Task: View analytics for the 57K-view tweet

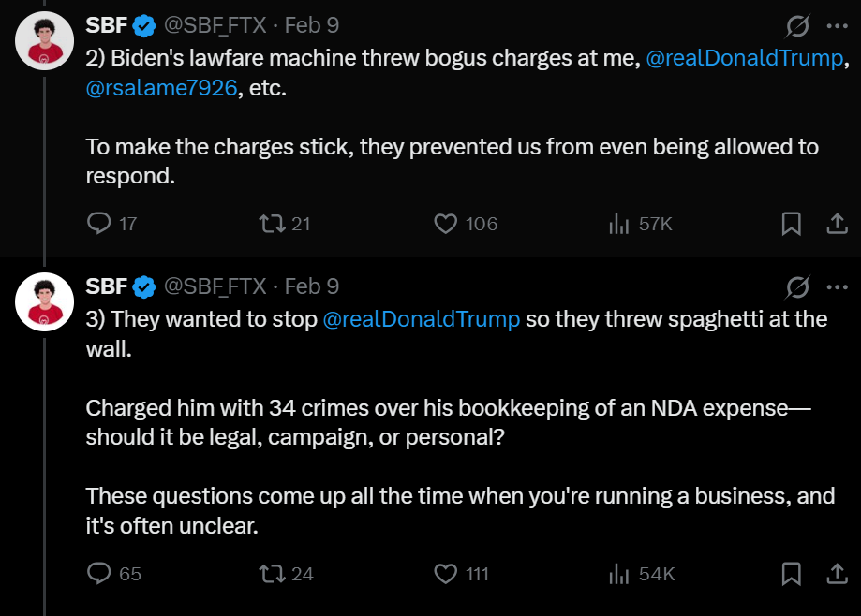Action: 618,224
